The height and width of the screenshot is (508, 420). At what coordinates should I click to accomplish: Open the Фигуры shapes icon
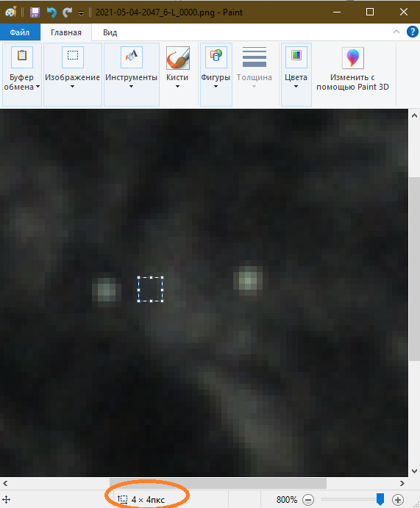coord(216,57)
